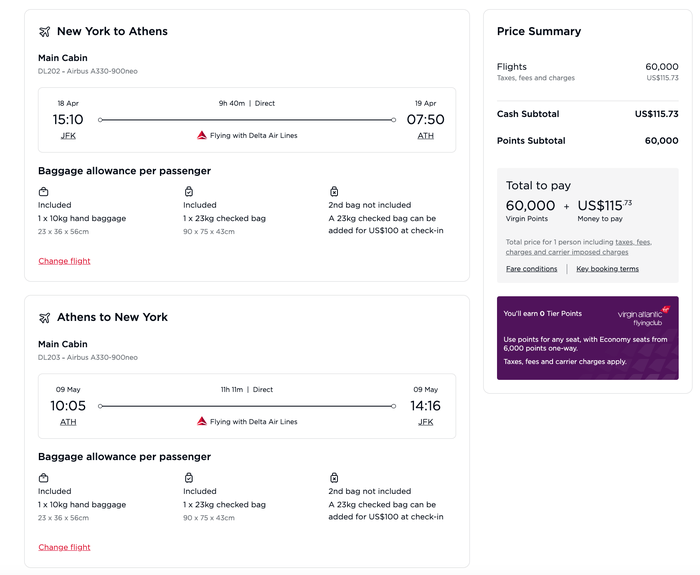Click plane icon beside Athens to New York

click(x=45, y=318)
